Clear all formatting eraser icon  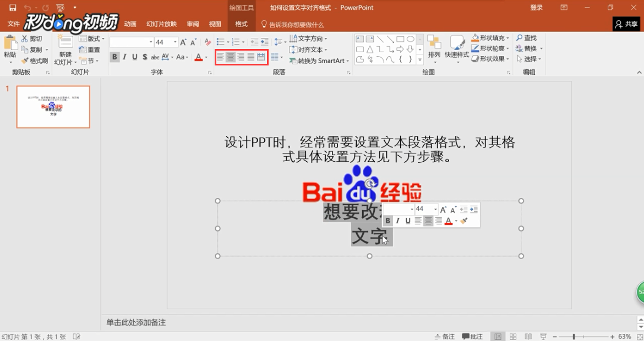[208, 42]
